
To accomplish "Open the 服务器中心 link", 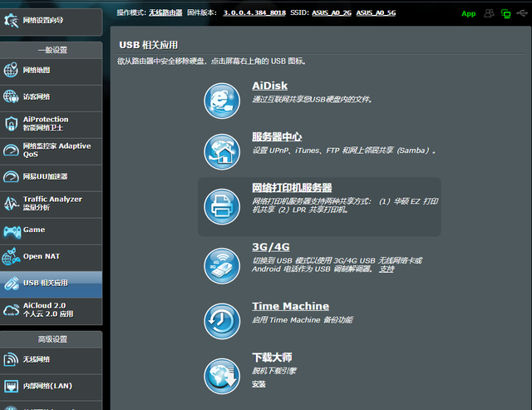I will (x=277, y=136).
